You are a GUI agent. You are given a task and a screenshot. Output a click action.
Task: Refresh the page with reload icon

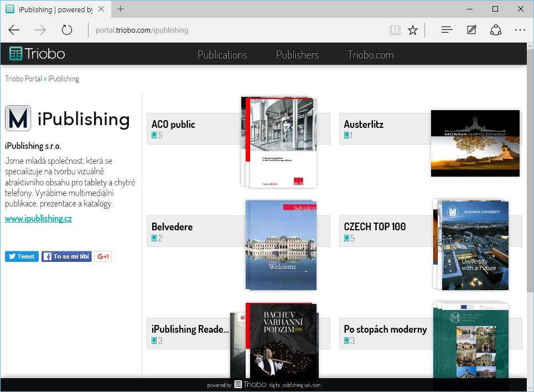point(67,30)
